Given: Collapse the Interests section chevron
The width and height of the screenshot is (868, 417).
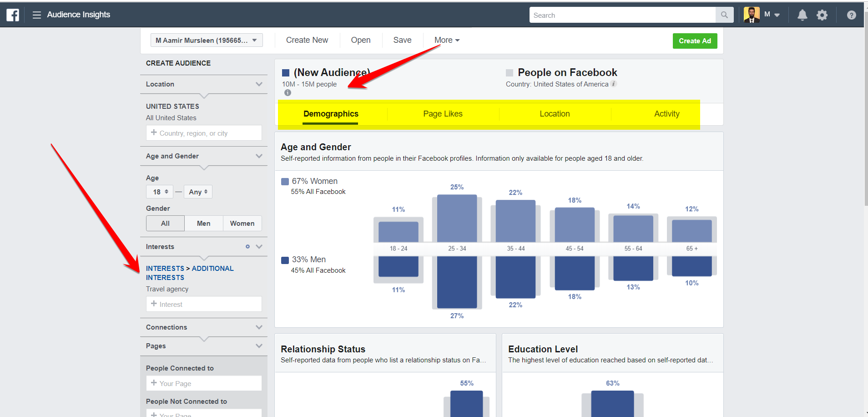Looking at the screenshot, I should coord(259,247).
